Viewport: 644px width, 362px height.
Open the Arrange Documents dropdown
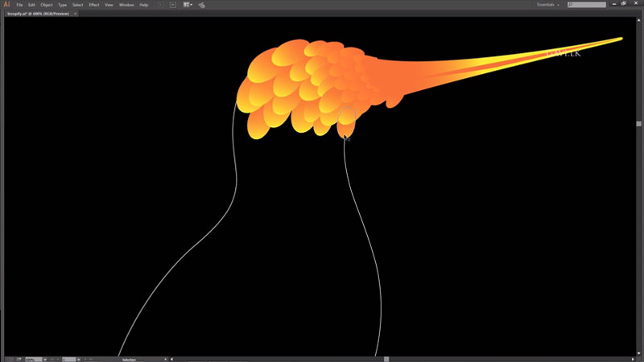point(188,5)
